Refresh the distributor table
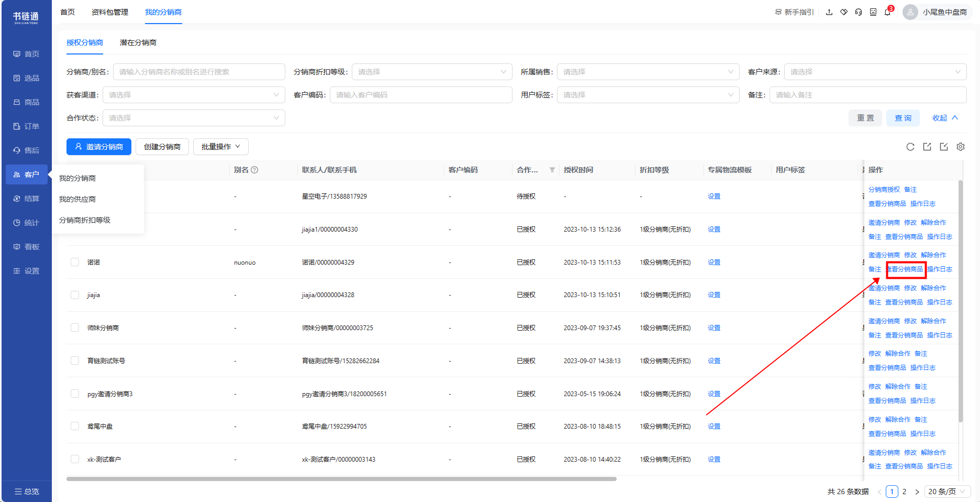Viewport: 980px width, 502px height. [910, 147]
